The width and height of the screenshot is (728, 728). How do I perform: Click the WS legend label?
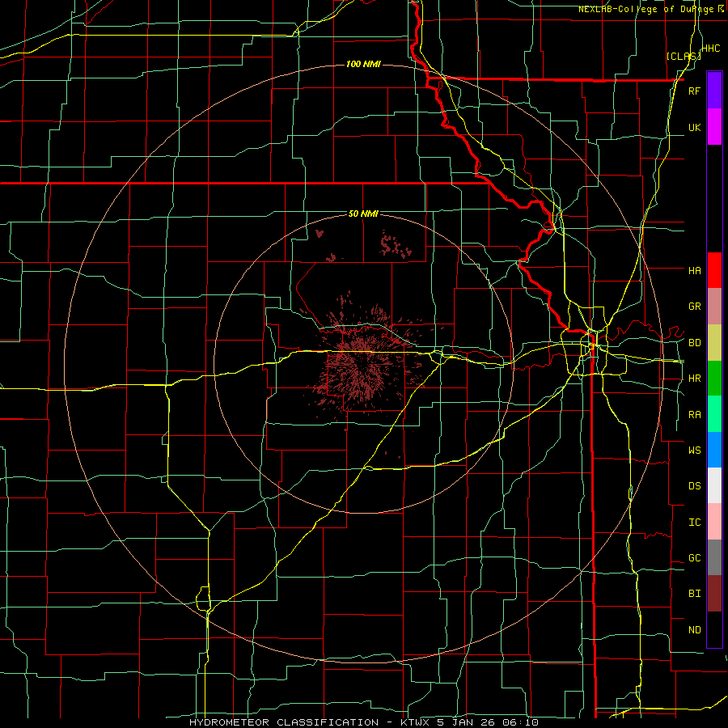(694, 450)
